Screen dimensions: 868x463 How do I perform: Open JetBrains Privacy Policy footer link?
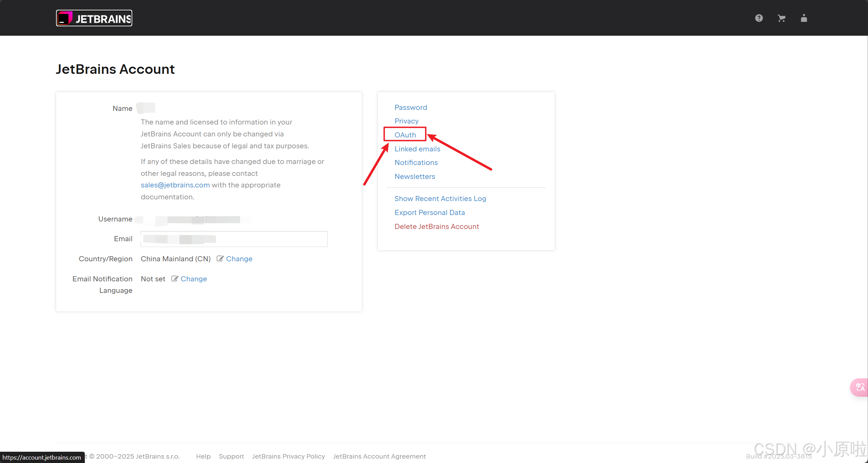(288, 457)
